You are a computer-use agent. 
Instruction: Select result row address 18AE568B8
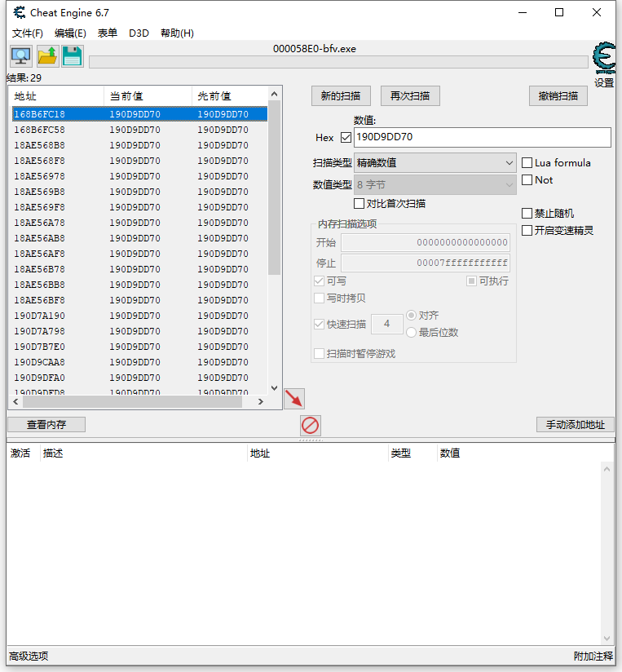tap(139, 145)
